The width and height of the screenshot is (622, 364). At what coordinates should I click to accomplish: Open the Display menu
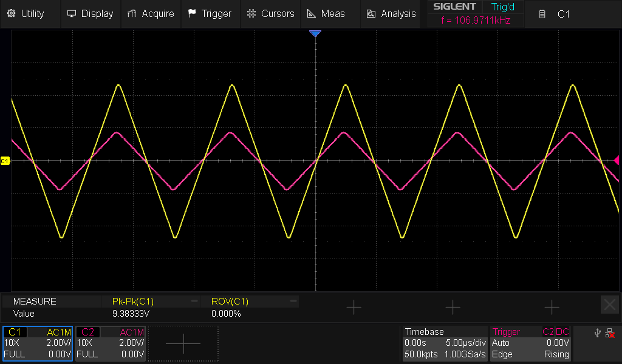(x=91, y=13)
